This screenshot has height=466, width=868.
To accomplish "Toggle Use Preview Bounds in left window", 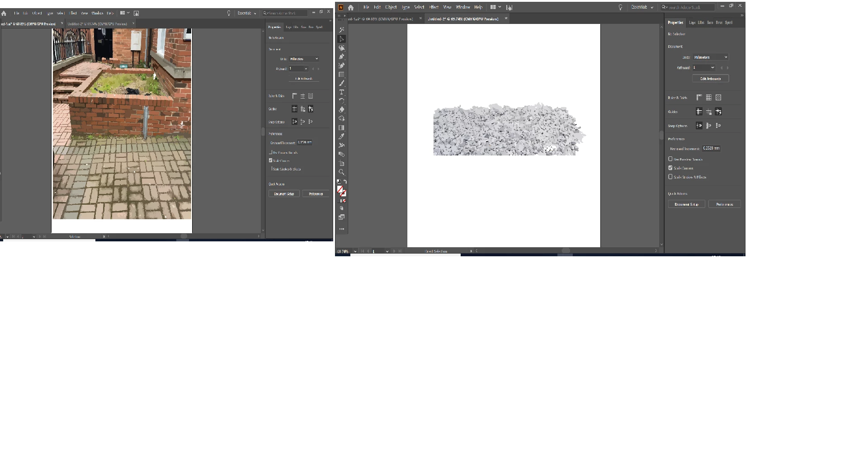I will (270, 152).
